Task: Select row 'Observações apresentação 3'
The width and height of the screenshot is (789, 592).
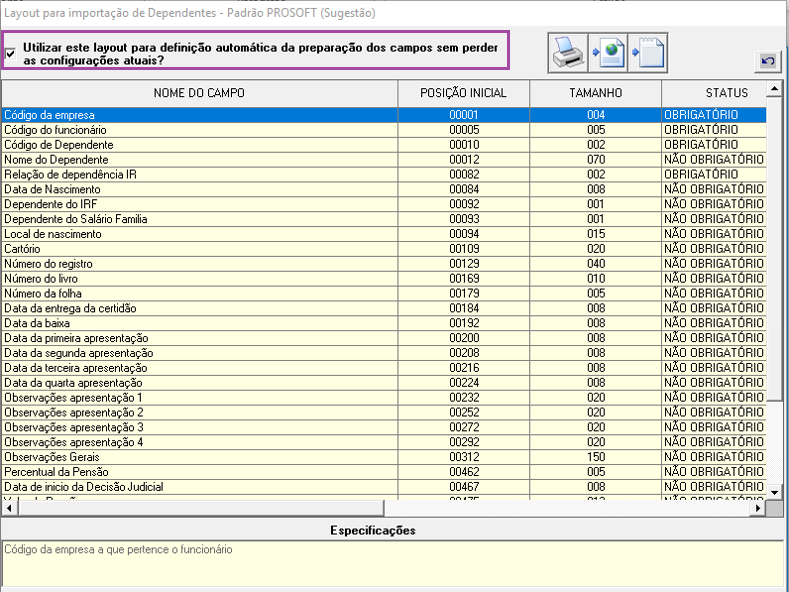Action: click(384, 427)
